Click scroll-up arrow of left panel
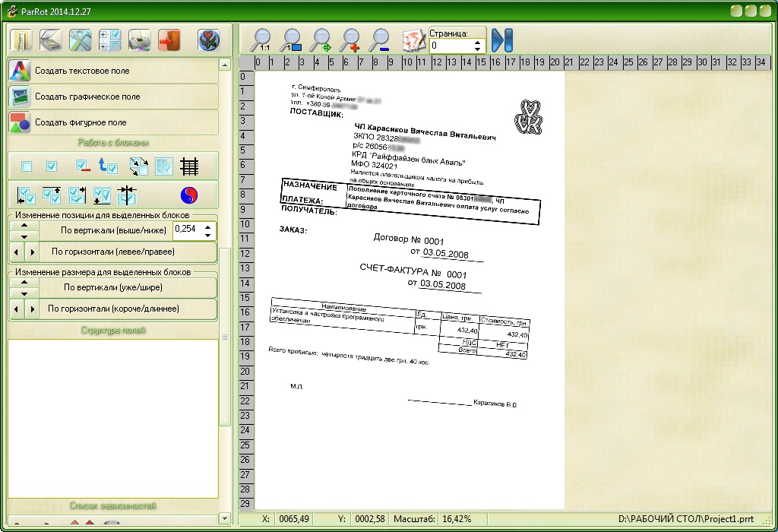The image size is (778, 532). pos(224,65)
